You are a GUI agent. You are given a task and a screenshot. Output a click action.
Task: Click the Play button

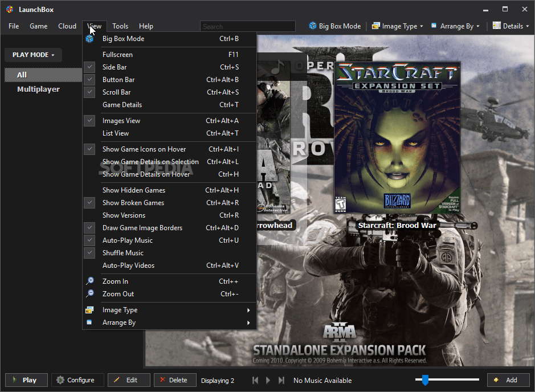tap(26, 380)
